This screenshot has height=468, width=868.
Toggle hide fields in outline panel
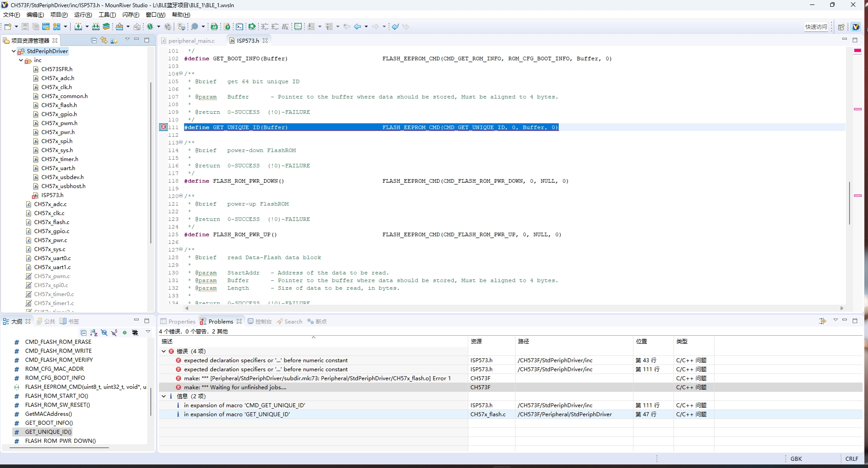pos(104,333)
